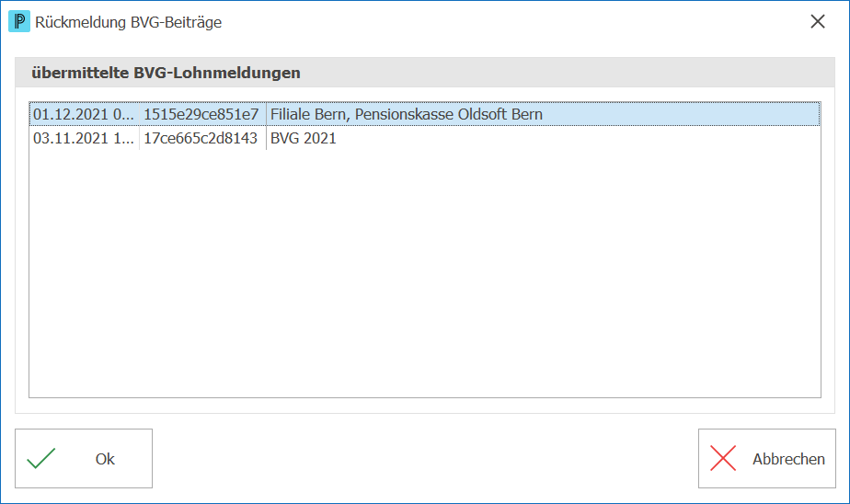The height and width of the screenshot is (504, 850).
Task: Cancel via the Abbrechen button
Action: (766, 459)
